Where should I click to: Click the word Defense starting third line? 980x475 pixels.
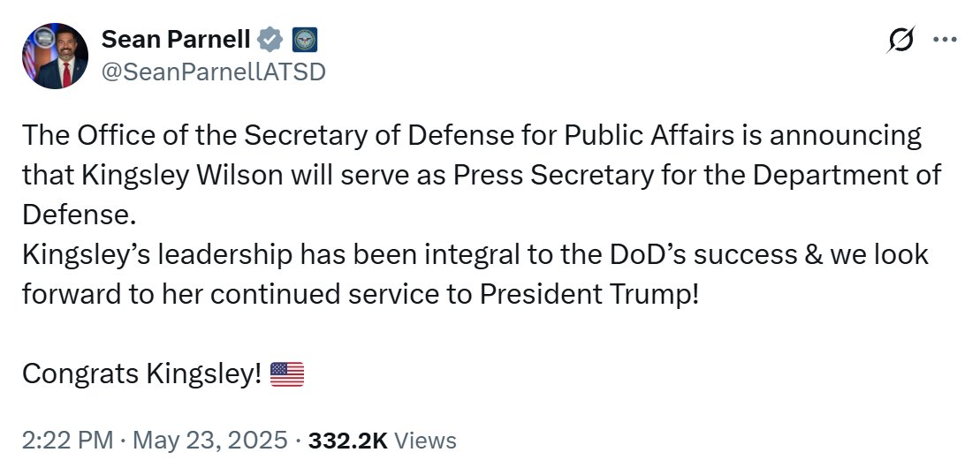(79, 215)
